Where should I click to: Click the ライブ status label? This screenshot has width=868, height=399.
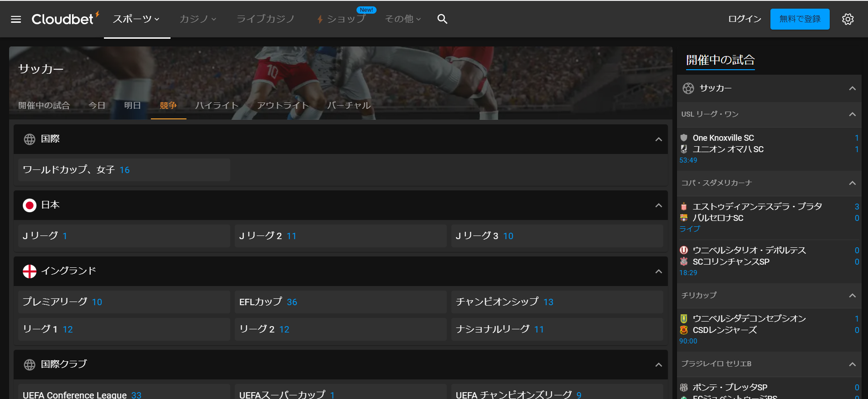pos(689,229)
